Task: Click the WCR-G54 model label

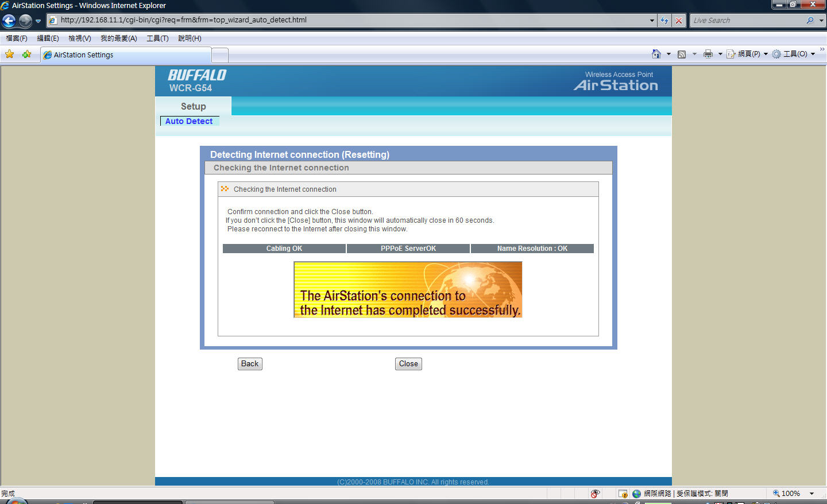Action: coord(191,88)
